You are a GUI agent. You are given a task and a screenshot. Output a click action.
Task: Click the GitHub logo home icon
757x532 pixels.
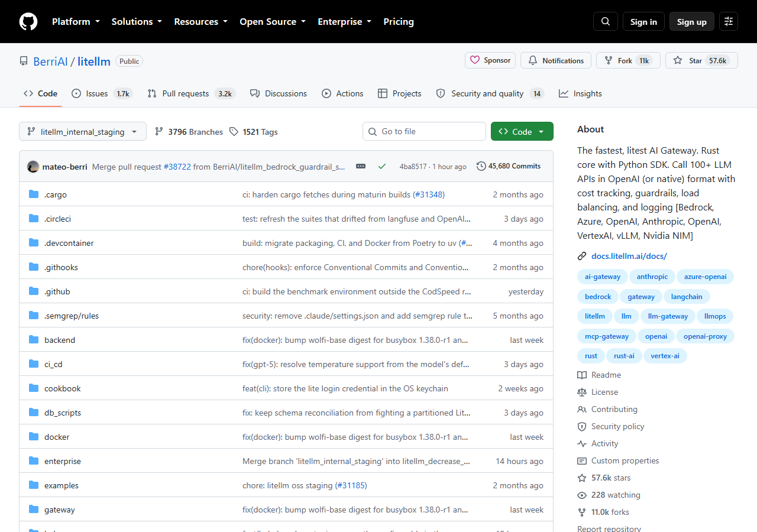click(x=28, y=21)
